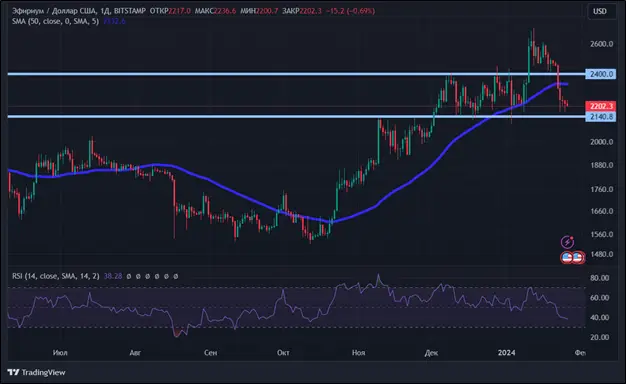Click the SMA value 2132.6
Image resolution: width=626 pixels, height=384 pixels.
(114, 21)
